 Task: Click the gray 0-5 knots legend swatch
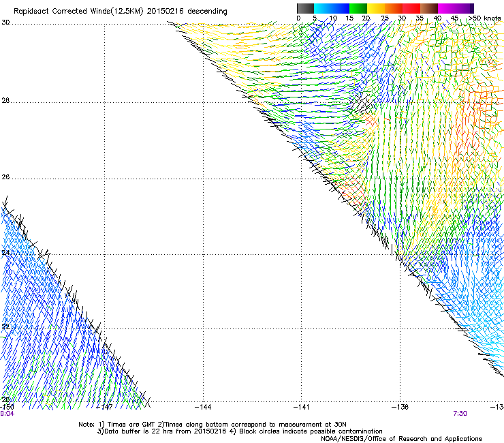pos(305,8)
